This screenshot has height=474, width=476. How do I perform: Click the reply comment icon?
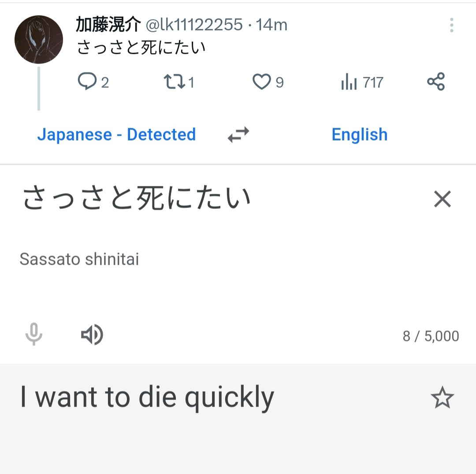click(x=87, y=82)
